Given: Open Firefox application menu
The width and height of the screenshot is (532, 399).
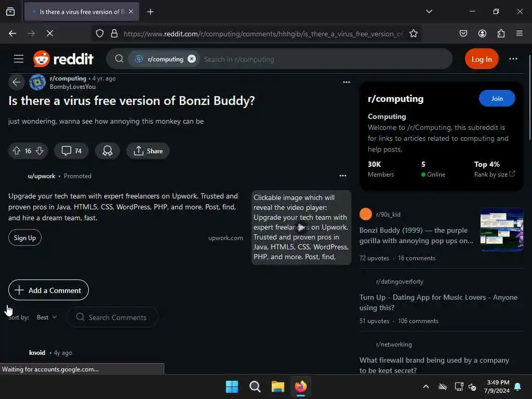Looking at the screenshot, I should point(519,33).
